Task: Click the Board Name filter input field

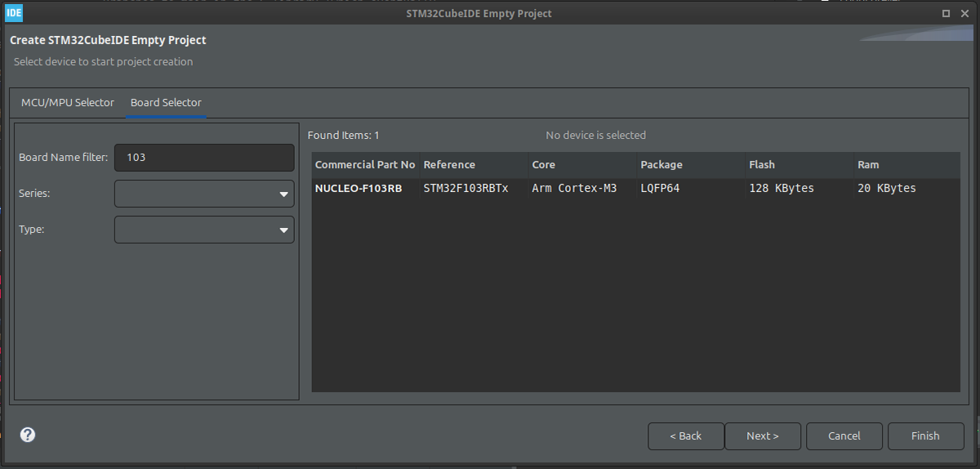Action: [x=204, y=157]
